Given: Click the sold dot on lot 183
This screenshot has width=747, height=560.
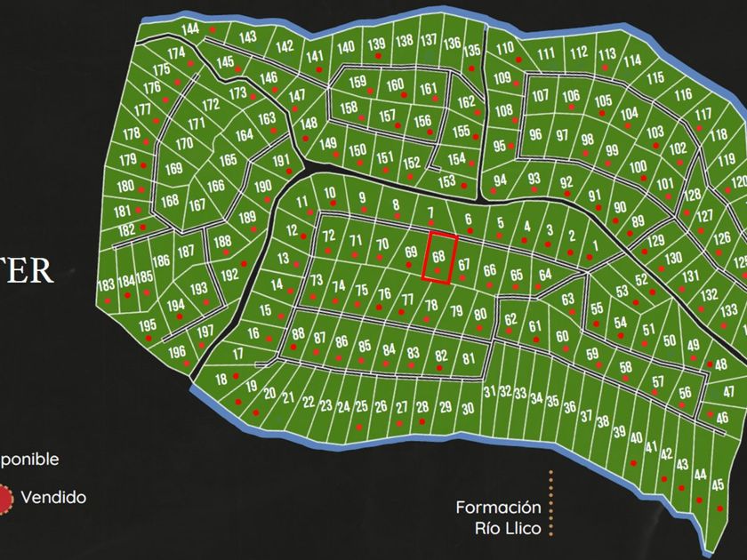Looking at the screenshot, I should [x=108, y=301].
